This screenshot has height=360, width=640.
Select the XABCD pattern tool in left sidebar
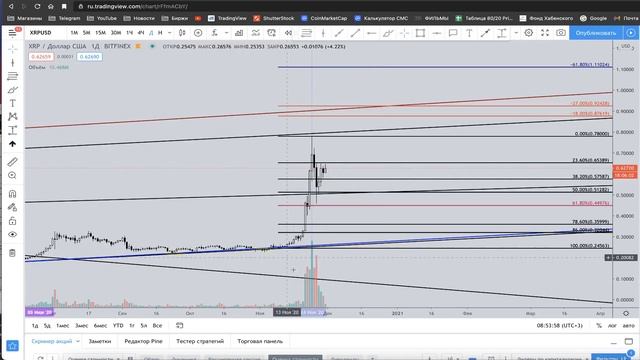pos(13,117)
